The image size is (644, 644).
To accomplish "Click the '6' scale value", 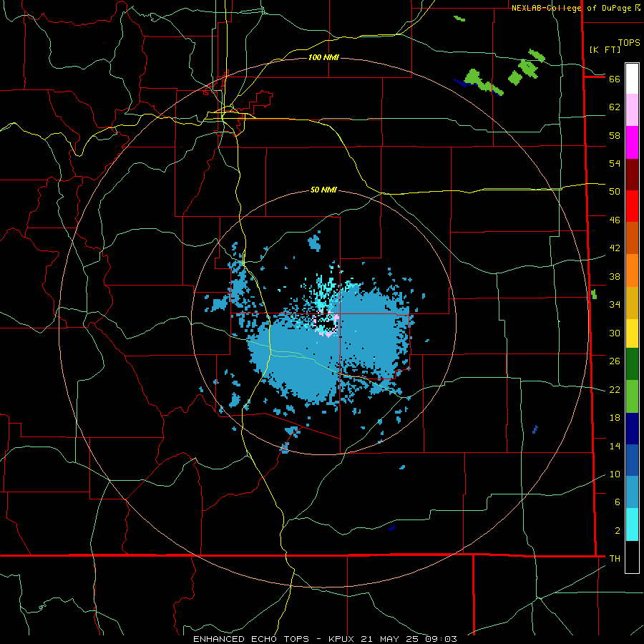I will coord(618,502).
